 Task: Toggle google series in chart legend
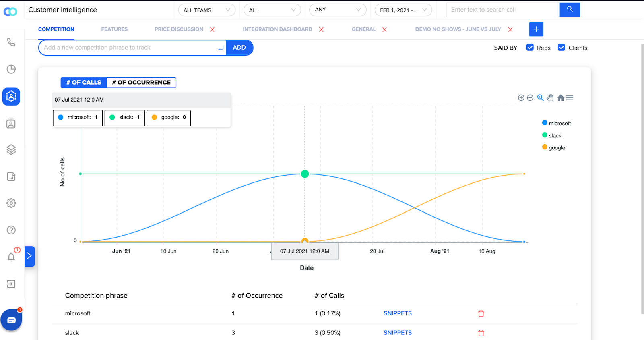[554, 147]
